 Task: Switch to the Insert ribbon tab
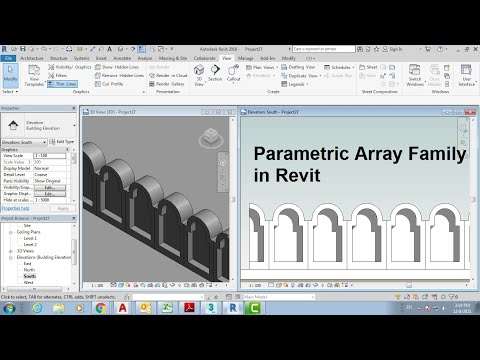click(101, 58)
